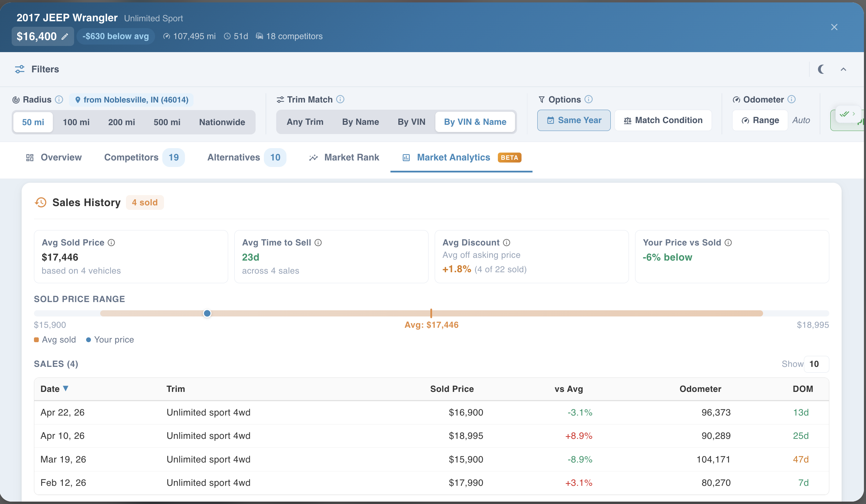
Task: Open Radius info tooltip icon
Action: [x=59, y=99]
